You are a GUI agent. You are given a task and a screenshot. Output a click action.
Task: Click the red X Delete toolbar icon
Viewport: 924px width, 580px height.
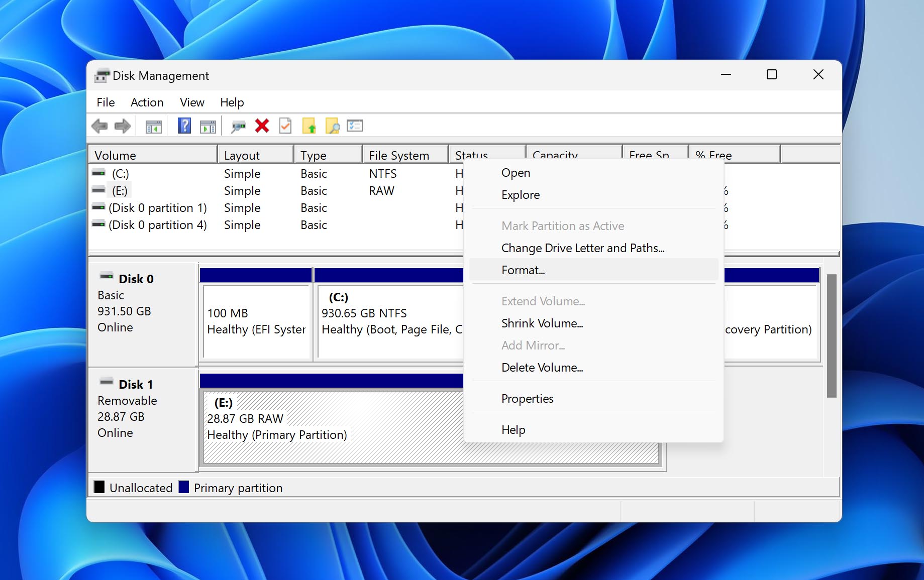pos(262,126)
